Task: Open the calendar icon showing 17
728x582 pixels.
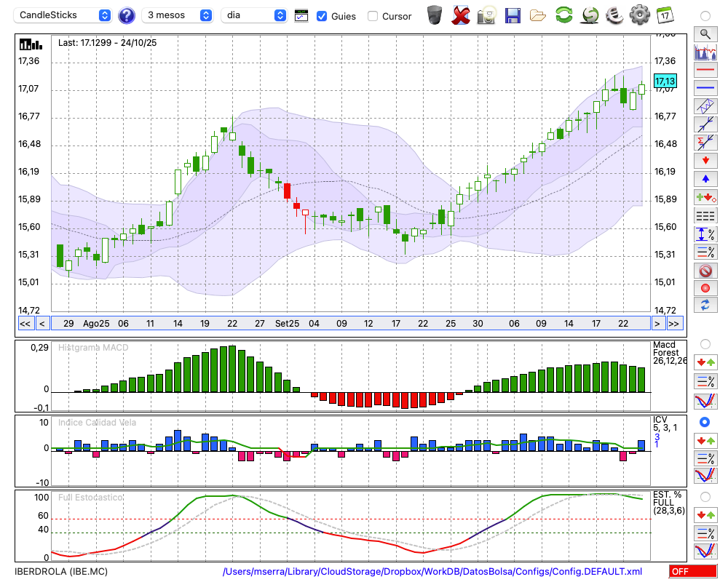Action: [x=665, y=15]
